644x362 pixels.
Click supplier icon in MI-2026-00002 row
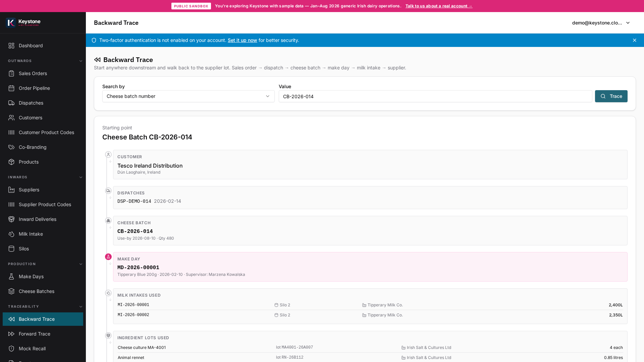click(364, 315)
